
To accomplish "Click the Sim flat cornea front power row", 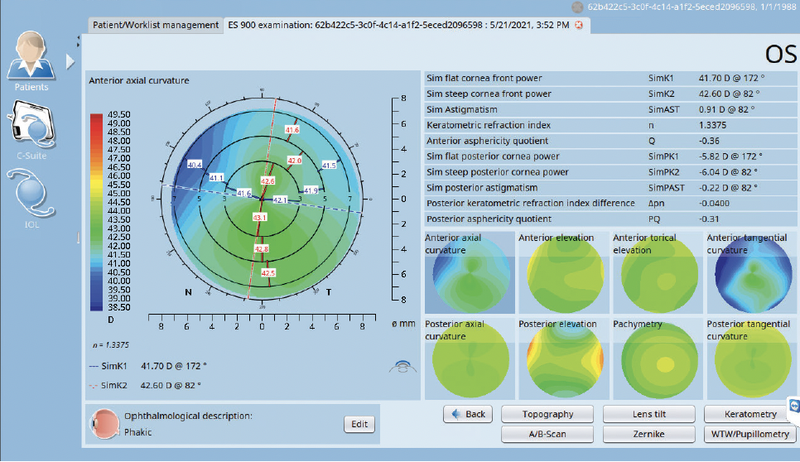I will tap(611, 78).
